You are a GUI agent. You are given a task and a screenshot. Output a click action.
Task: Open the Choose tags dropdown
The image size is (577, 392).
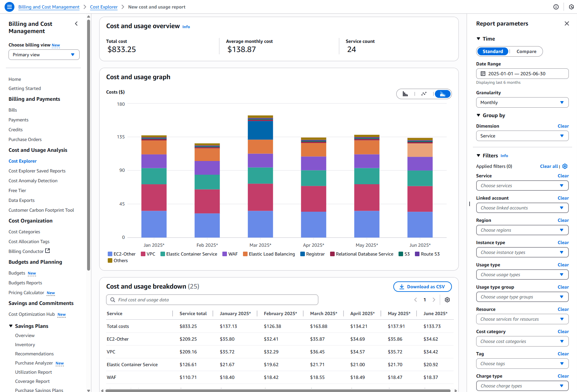[522, 364]
